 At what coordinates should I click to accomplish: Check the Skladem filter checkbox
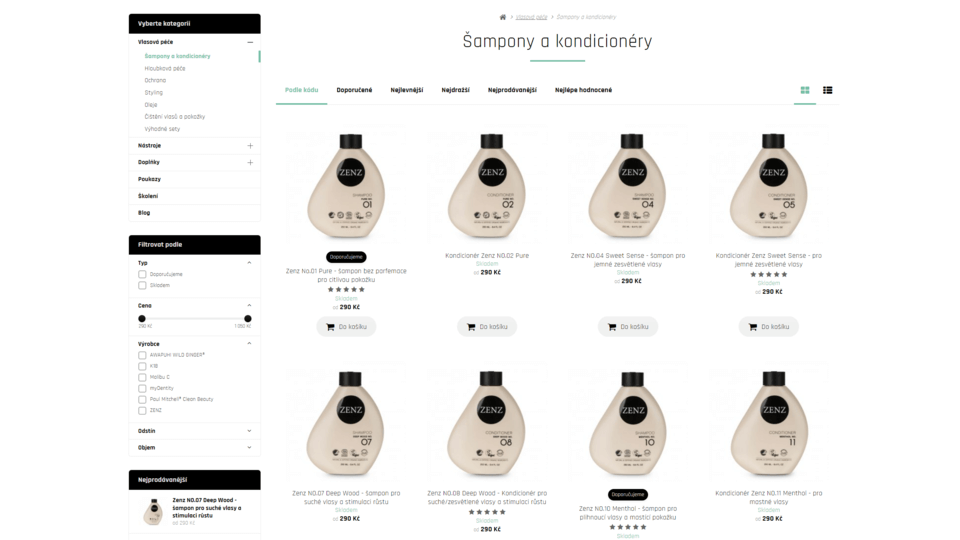coord(142,285)
